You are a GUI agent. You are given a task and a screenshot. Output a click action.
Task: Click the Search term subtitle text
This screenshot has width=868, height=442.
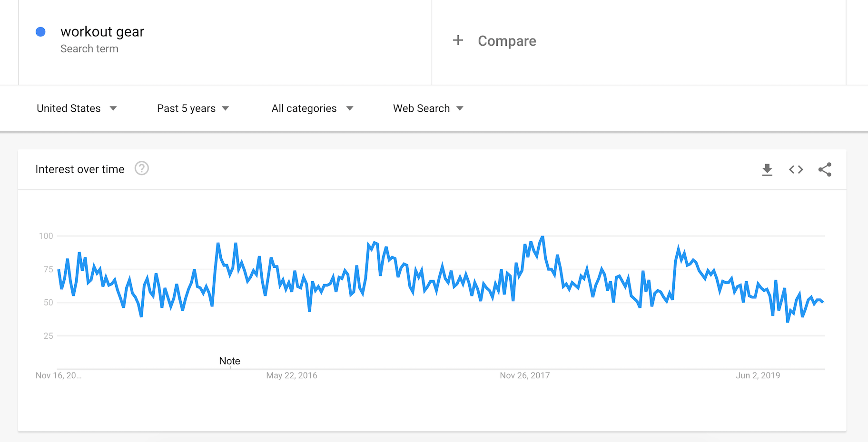tap(89, 49)
